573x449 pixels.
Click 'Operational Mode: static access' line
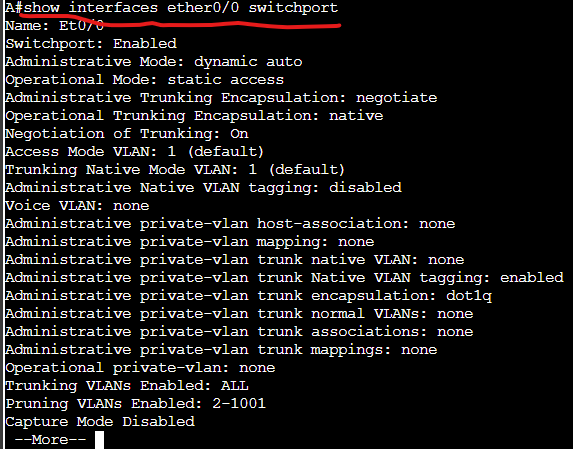144,80
